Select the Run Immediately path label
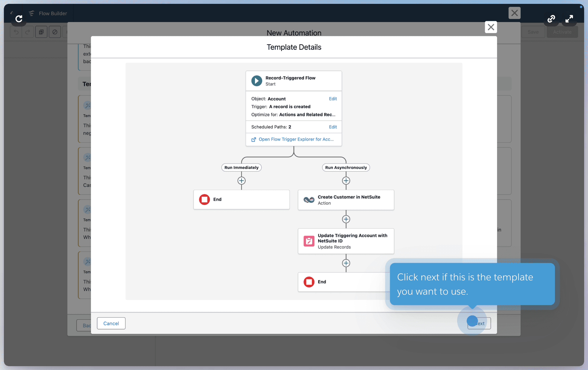This screenshot has height=370, width=588. 242,167
